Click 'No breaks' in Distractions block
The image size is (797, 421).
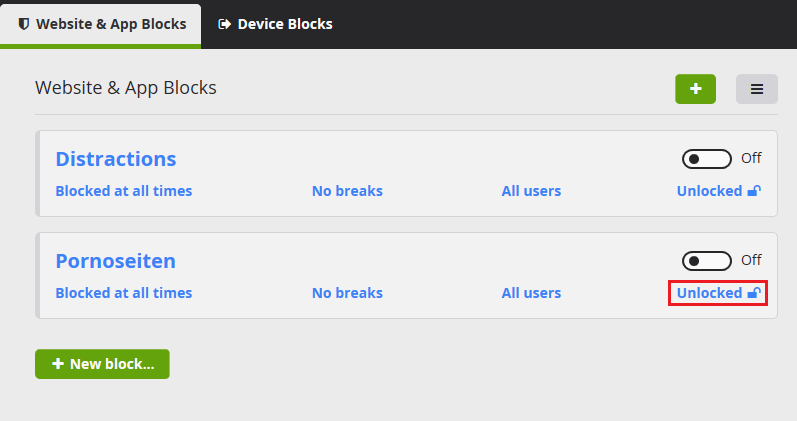coord(347,191)
